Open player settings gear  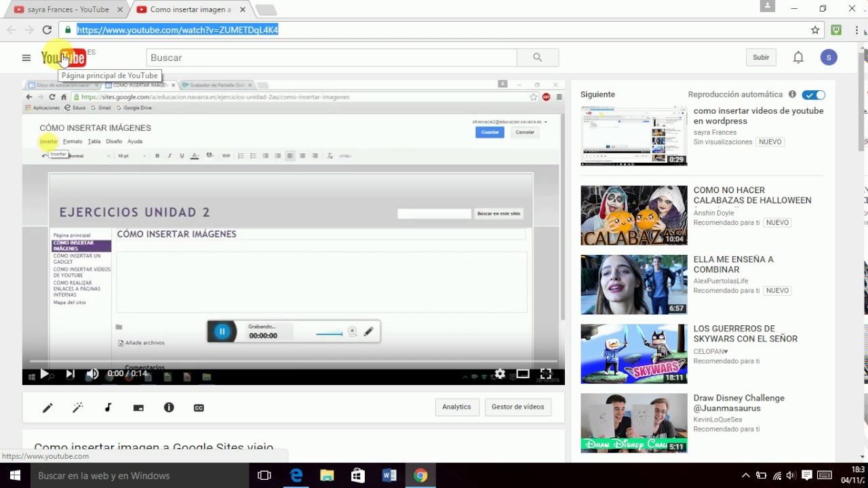tap(500, 373)
